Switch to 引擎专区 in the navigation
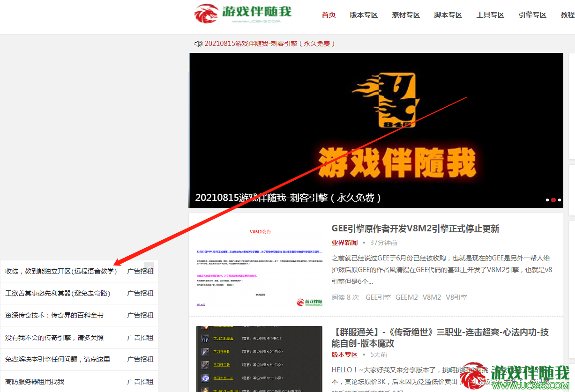The width and height of the screenshot is (575, 392). pyautogui.click(x=532, y=15)
